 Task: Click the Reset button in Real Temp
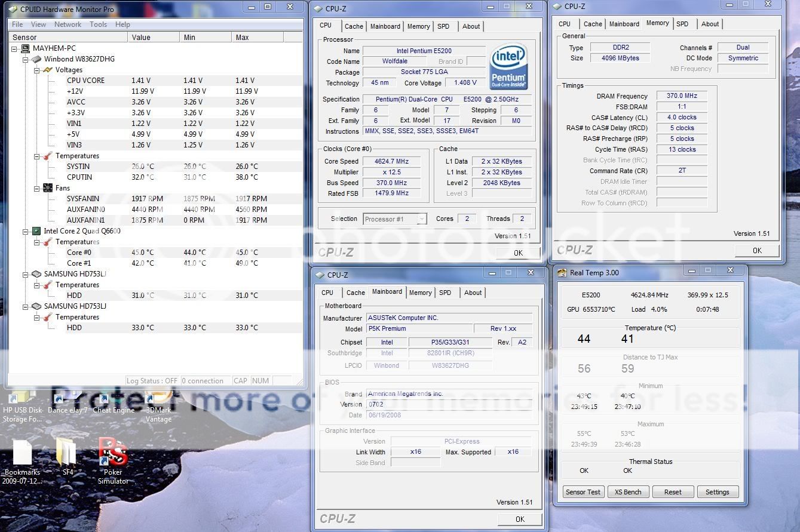[x=673, y=492]
